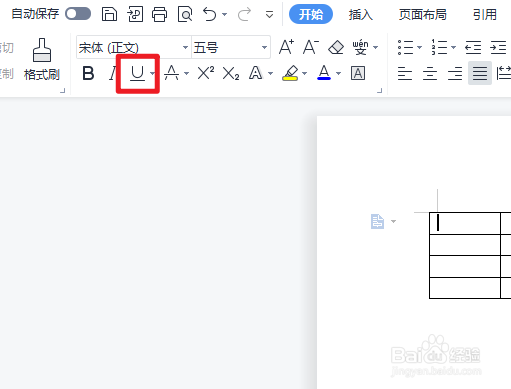Viewport: 511px width, 389px height.
Task: Click the second row first table cell
Action: tap(465, 245)
